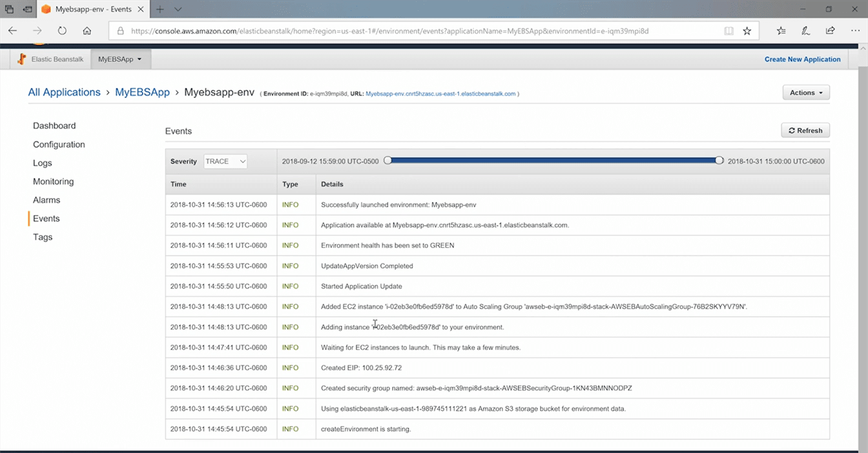
Task: Expand the Severity TRACE dropdown
Action: (225, 161)
